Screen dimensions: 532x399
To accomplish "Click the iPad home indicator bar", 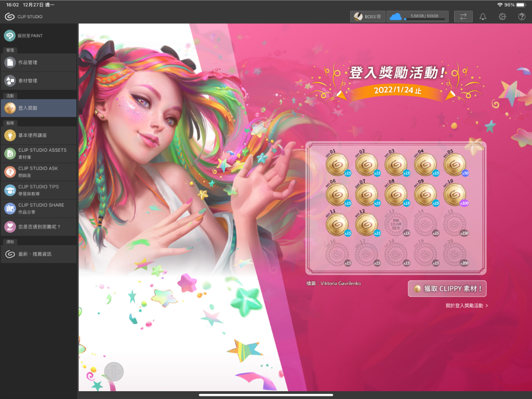I will pos(266,395).
